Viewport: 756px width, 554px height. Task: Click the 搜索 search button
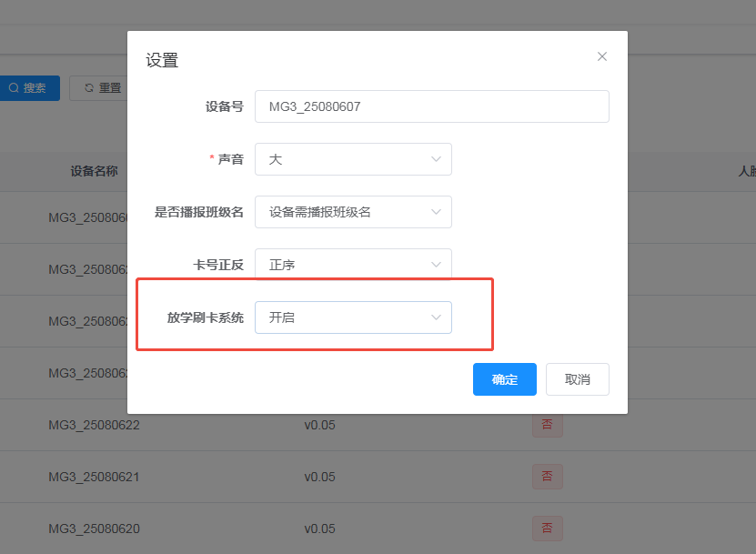click(x=27, y=87)
